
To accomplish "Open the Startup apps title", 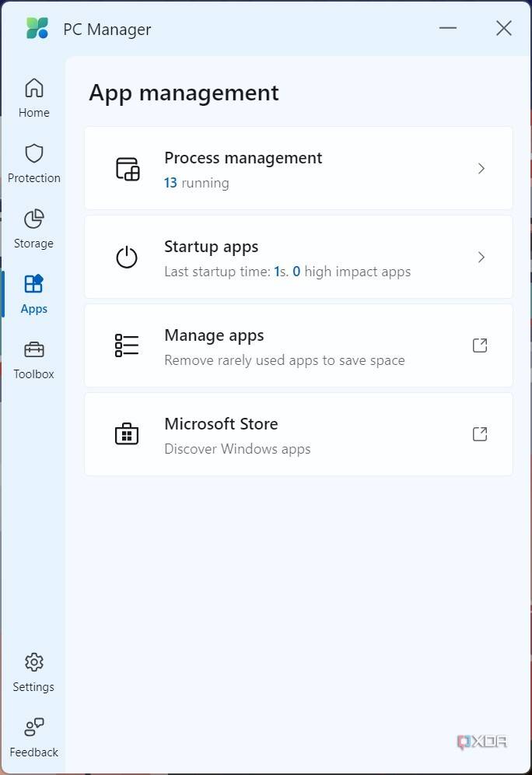I will click(211, 247).
